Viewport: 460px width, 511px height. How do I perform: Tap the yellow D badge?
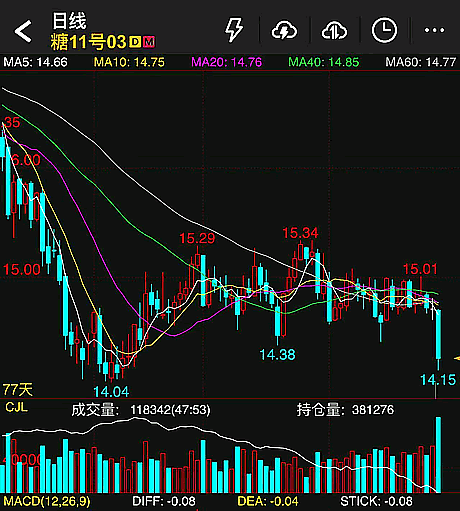coord(135,42)
